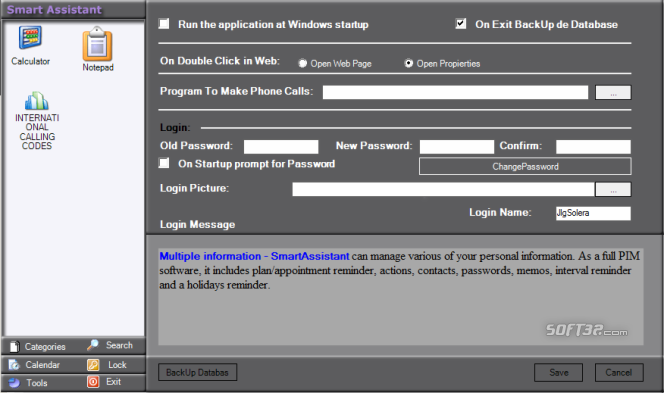Viewport: 664px width, 393px height.
Task: Click the Cancel button
Action: pyautogui.click(x=619, y=373)
